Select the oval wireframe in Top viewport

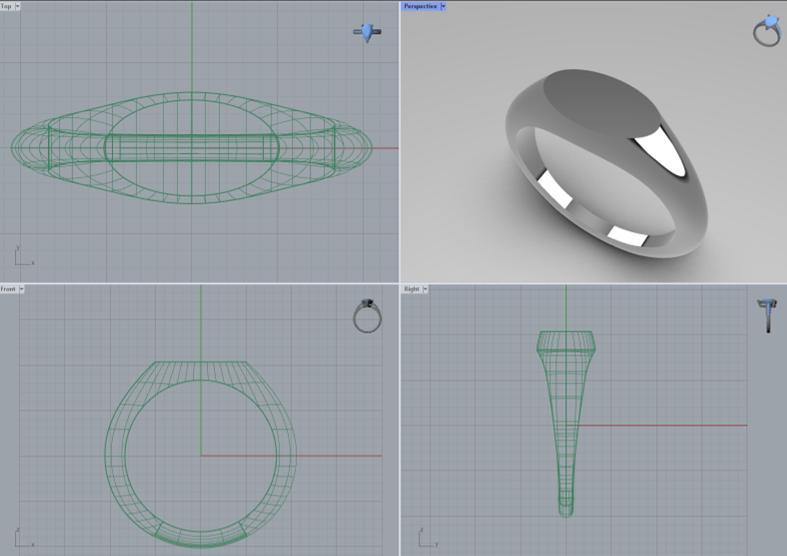click(x=191, y=148)
